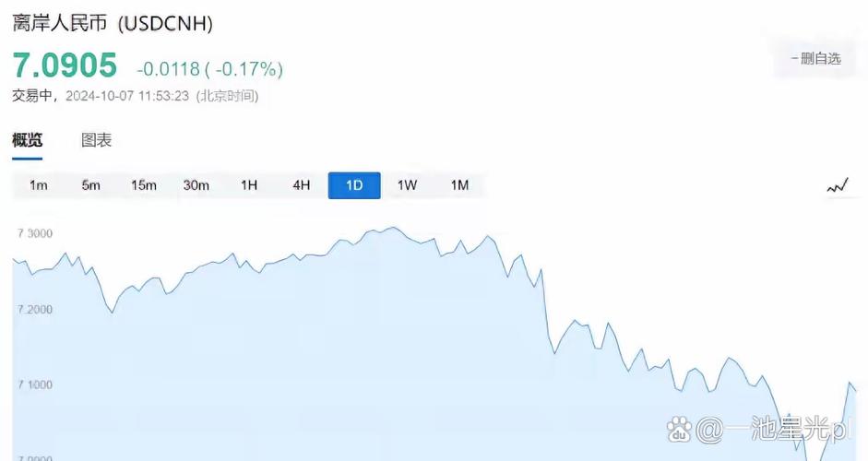868x461 pixels.
Task: Click the Baidu paw watermark icon
Action: (x=679, y=430)
